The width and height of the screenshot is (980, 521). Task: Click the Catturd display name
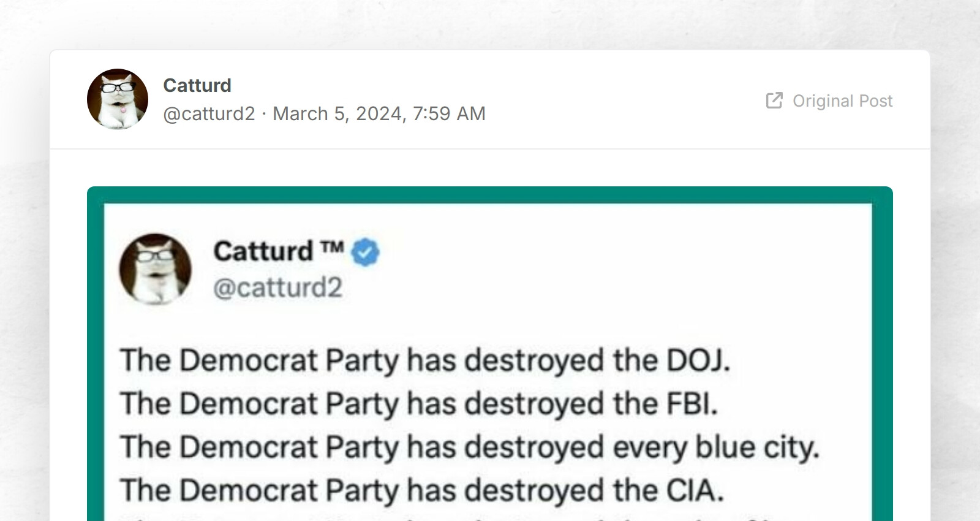point(197,85)
